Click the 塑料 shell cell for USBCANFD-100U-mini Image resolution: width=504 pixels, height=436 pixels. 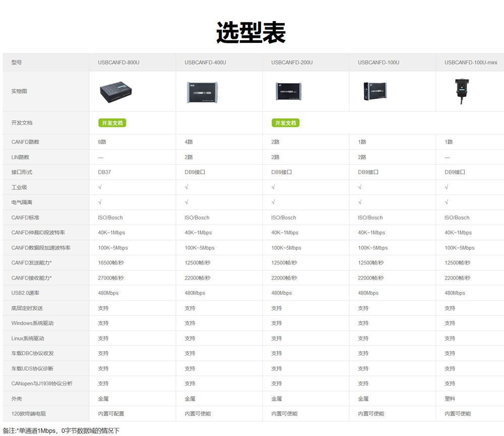[450, 399]
